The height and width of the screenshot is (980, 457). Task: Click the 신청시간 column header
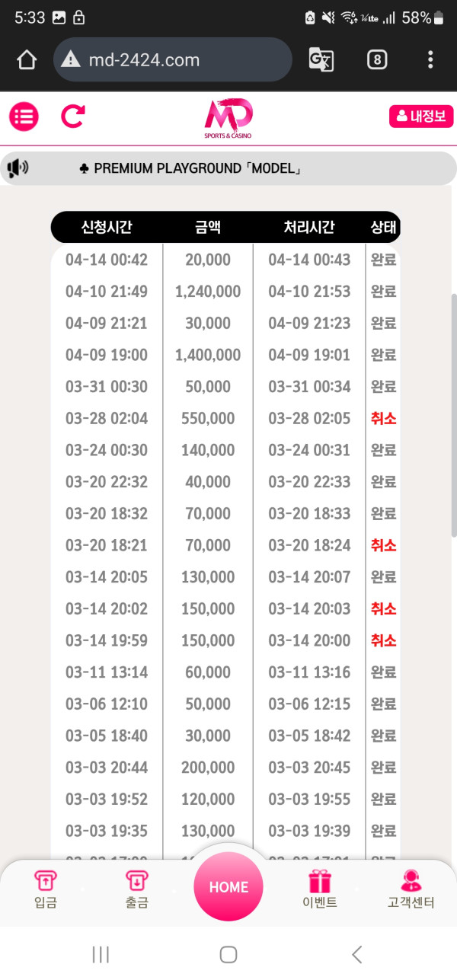pyautogui.click(x=107, y=227)
